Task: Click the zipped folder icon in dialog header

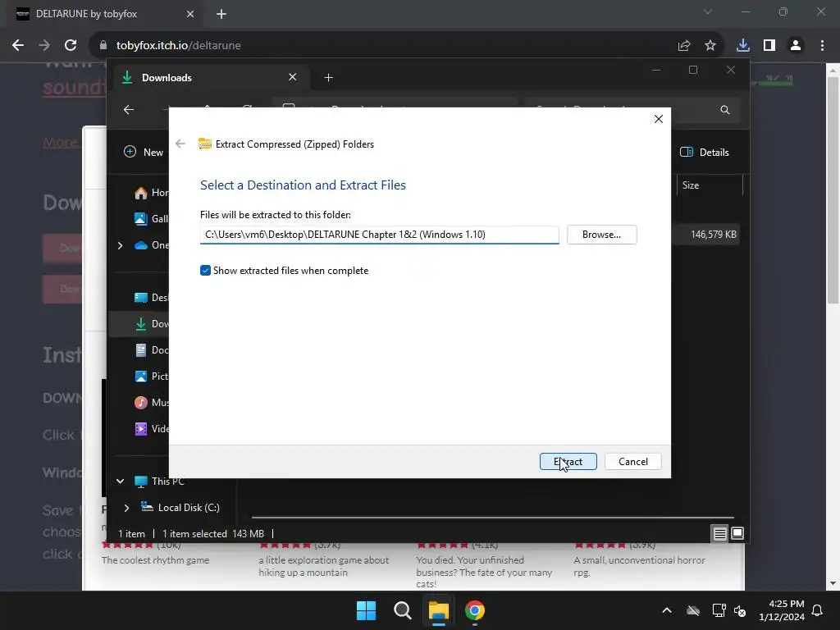Action: coord(204,144)
